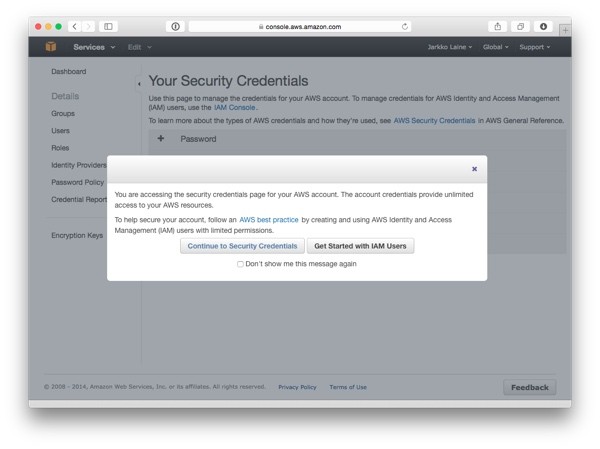Click the Password section row
This screenshot has height=449, width=600.
click(357, 139)
